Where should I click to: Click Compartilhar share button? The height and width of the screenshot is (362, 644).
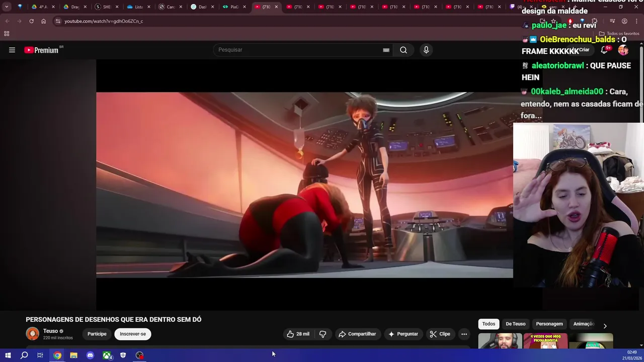(x=357, y=334)
